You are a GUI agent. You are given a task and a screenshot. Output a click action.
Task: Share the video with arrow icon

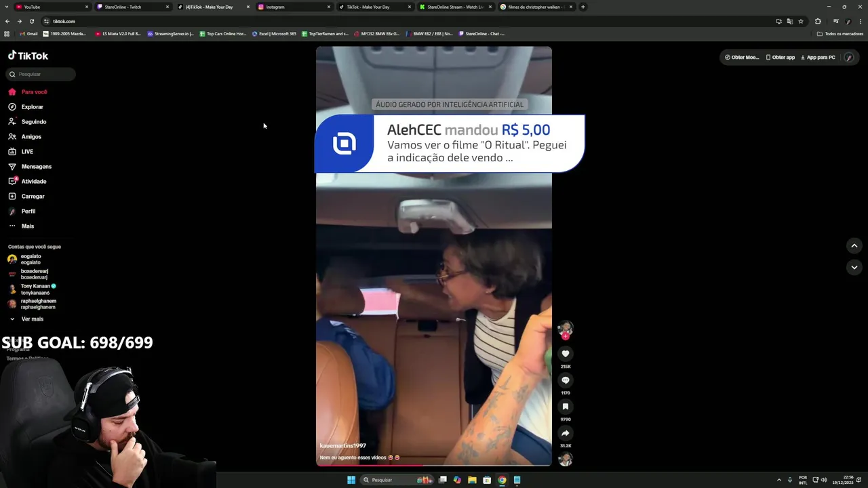click(x=565, y=432)
